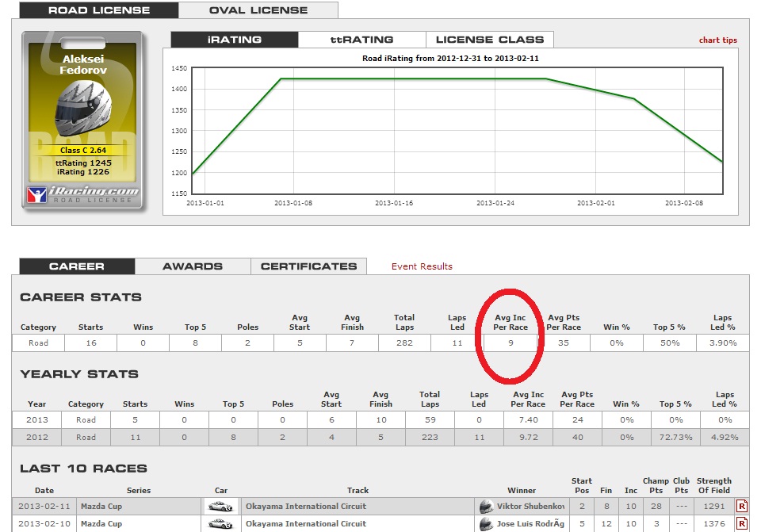The width and height of the screenshot is (761, 532).
Task: Switch to the Certificates tab
Action: (x=309, y=266)
